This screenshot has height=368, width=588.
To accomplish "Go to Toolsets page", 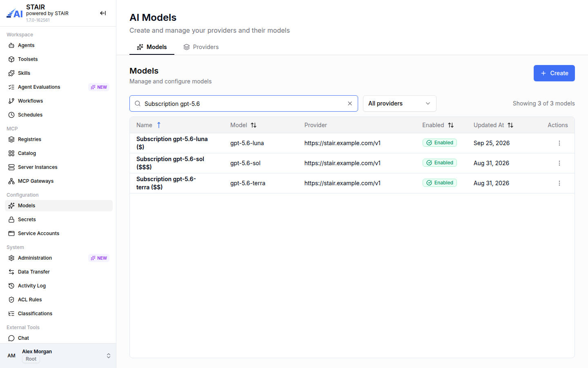I will point(59,59).
